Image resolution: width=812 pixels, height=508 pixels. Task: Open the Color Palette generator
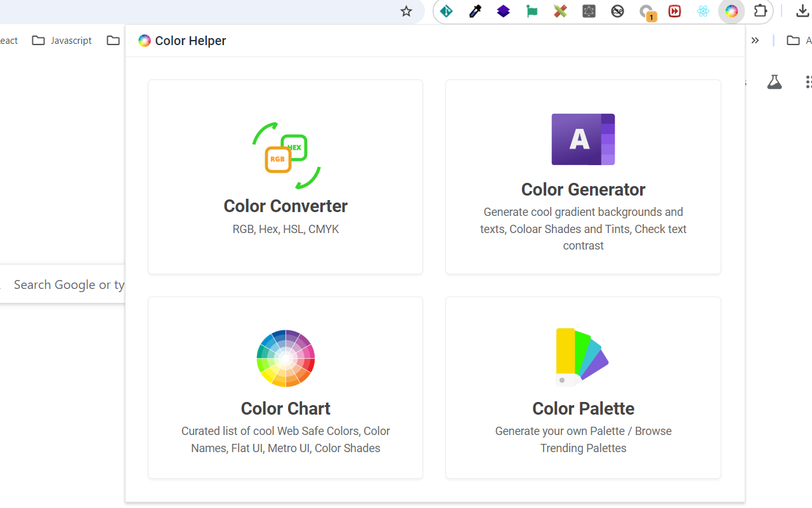click(x=583, y=387)
